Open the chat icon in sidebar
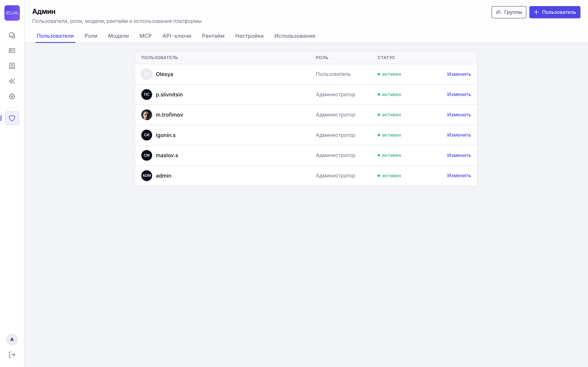 (12, 35)
